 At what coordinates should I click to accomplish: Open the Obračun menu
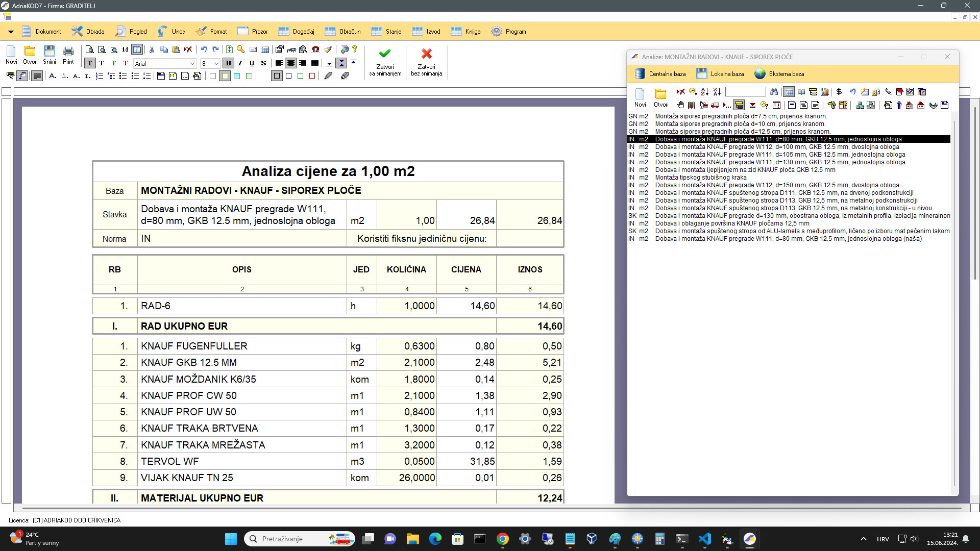click(x=343, y=32)
